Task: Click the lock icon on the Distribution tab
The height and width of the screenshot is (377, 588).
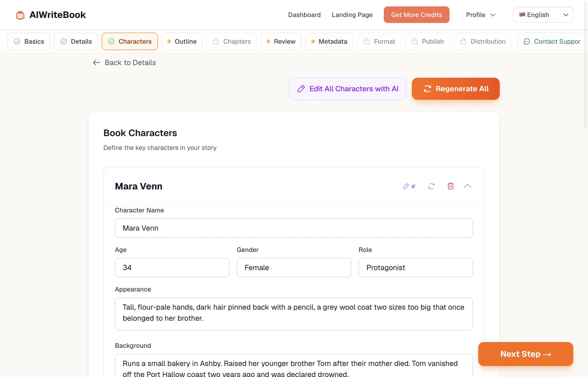Action: [x=463, y=41]
